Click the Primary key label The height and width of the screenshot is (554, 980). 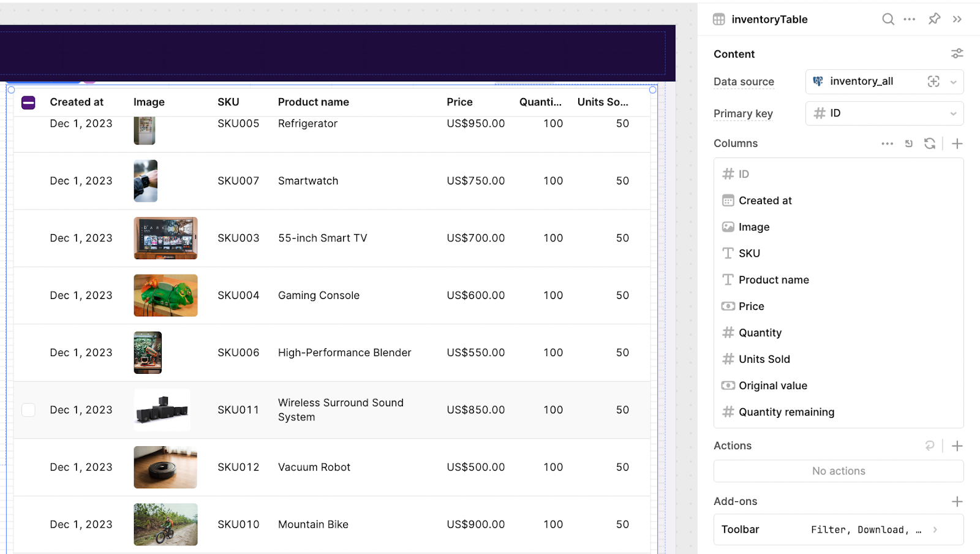(x=743, y=114)
